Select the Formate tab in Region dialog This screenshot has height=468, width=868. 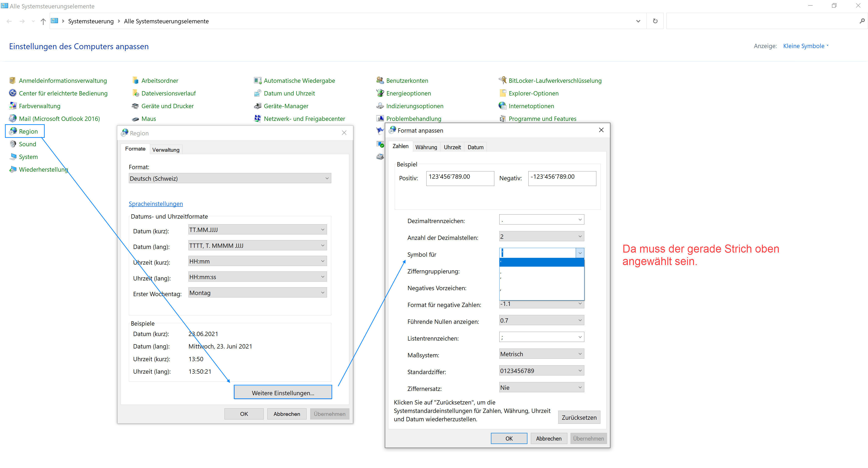point(135,149)
